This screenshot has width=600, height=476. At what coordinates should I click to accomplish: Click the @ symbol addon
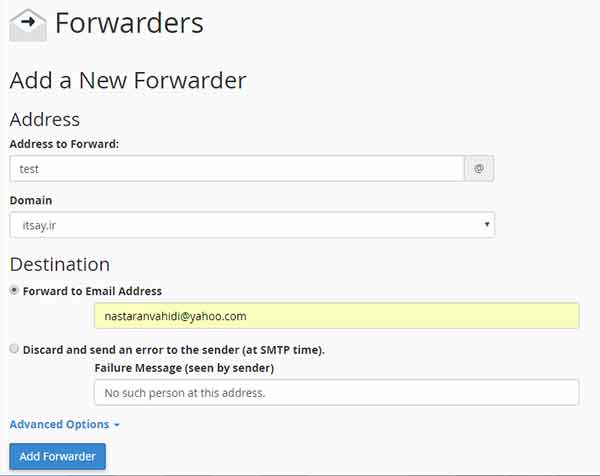479,168
